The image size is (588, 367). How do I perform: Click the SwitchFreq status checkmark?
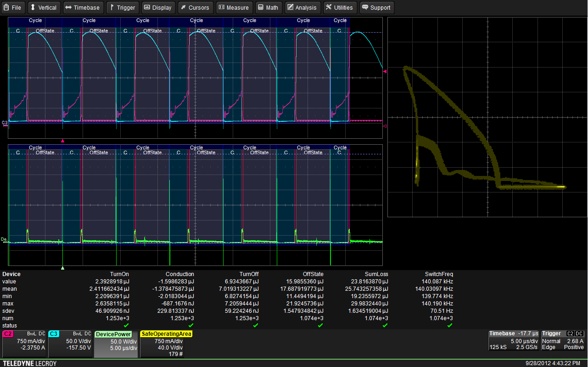[x=450, y=325]
